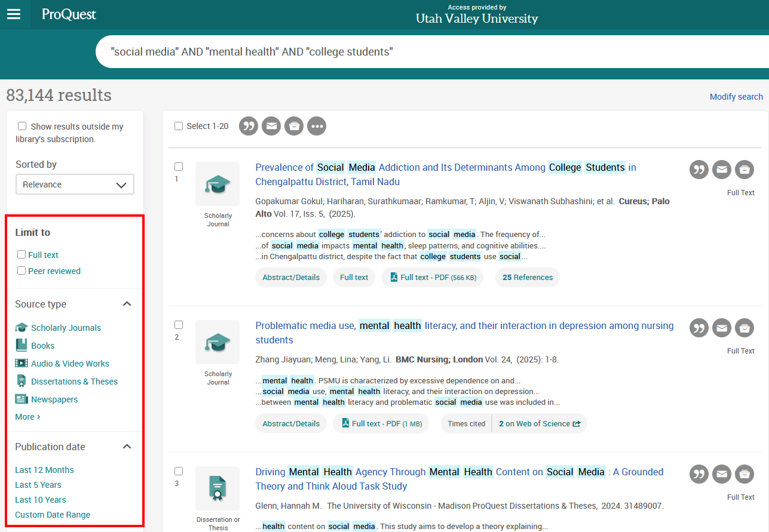Email selected items from the results toolbar
The height and width of the screenshot is (532, 769).
271,126
